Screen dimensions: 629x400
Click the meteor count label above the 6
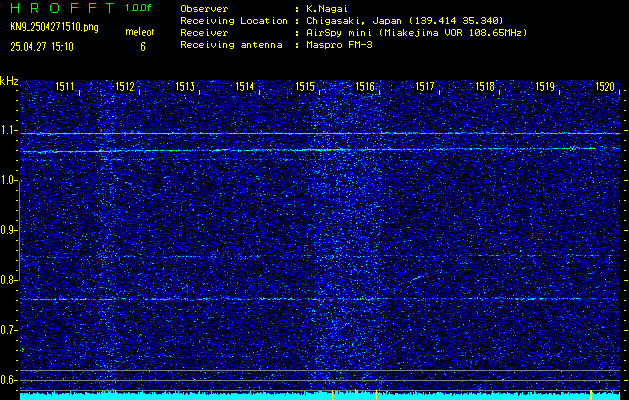(140, 32)
